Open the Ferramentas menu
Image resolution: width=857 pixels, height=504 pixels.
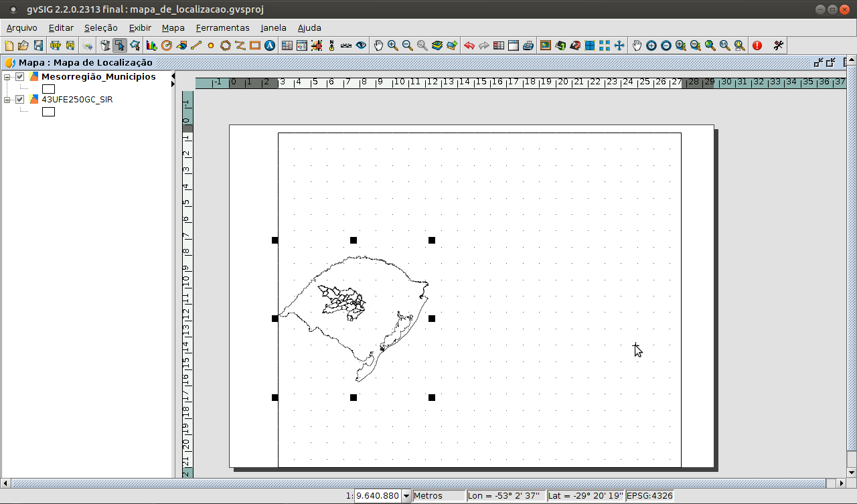click(x=222, y=27)
